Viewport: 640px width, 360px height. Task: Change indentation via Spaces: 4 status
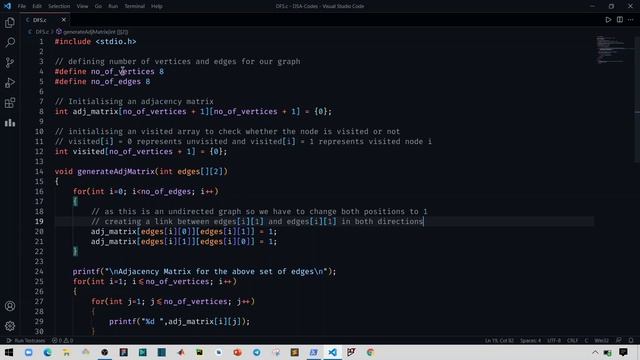click(x=530, y=340)
